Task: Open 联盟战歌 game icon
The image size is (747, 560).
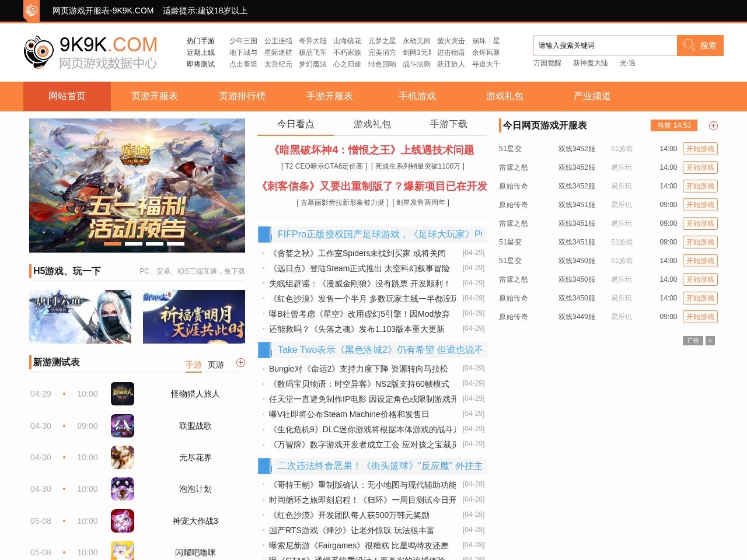Action: pyautogui.click(x=123, y=426)
